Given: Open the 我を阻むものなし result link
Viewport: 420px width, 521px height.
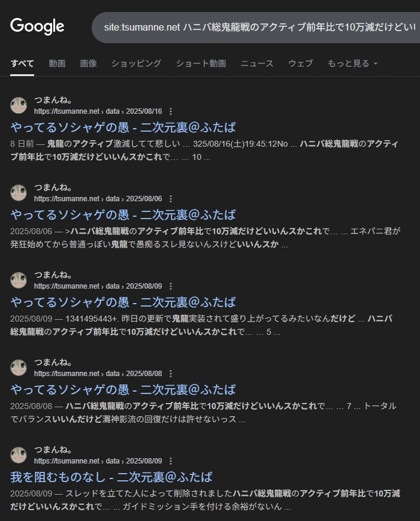Looking at the screenshot, I should coord(111,477).
